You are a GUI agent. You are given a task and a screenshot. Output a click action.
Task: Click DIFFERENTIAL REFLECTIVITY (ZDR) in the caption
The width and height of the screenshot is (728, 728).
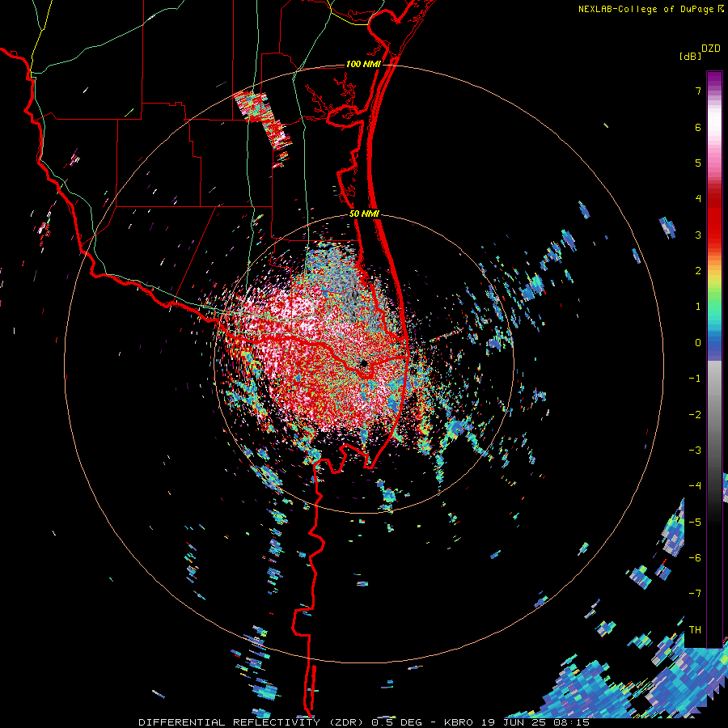pos(252,722)
